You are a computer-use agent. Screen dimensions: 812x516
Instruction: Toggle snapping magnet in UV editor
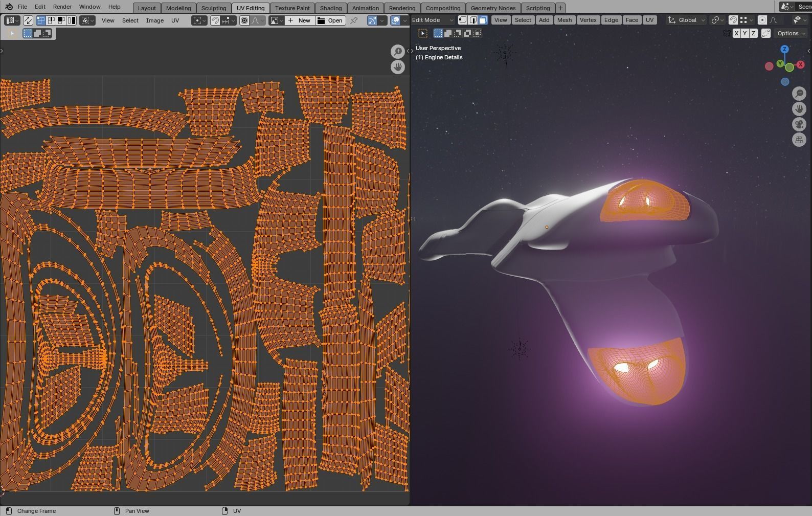point(215,20)
